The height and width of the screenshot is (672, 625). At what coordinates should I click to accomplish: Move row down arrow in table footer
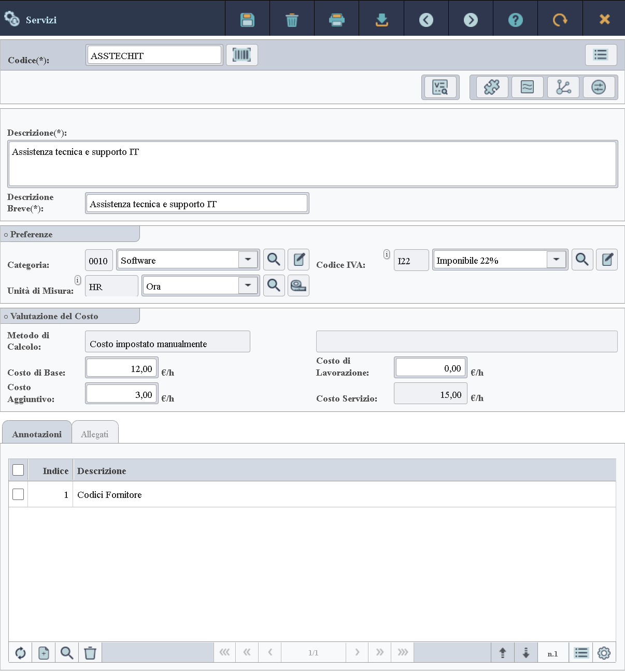click(x=526, y=653)
